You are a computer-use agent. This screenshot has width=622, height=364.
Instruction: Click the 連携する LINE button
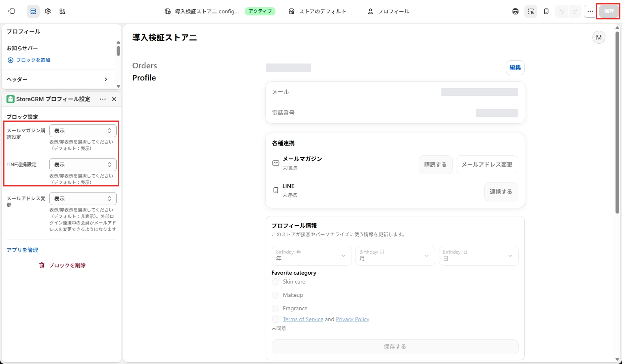501,192
